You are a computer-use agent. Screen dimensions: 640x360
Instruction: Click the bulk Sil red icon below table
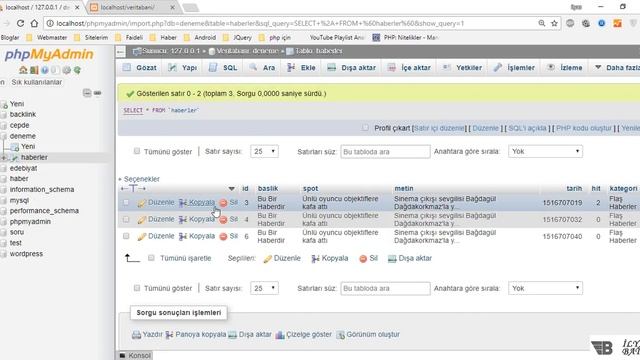(363, 259)
